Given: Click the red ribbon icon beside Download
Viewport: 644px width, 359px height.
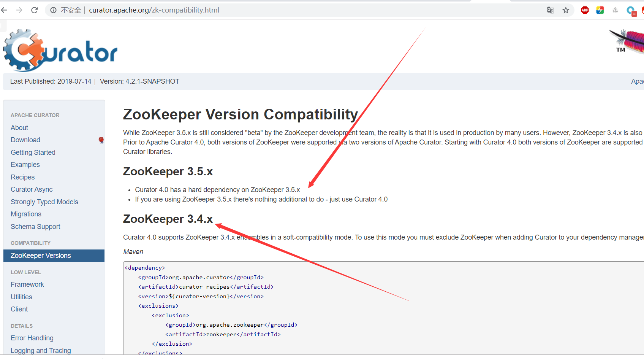Looking at the screenshot, I should [101, 140].
